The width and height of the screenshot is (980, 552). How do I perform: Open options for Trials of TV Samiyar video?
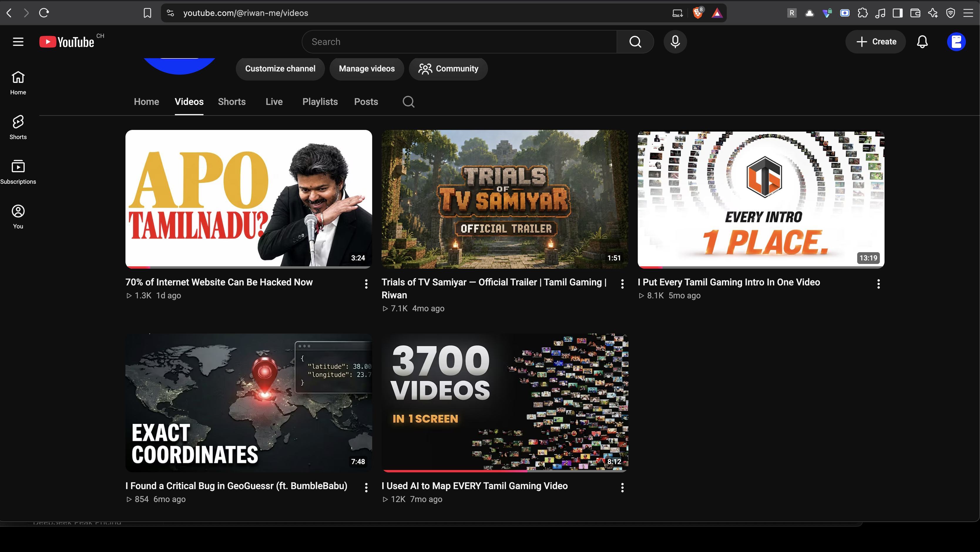(622, 284)
